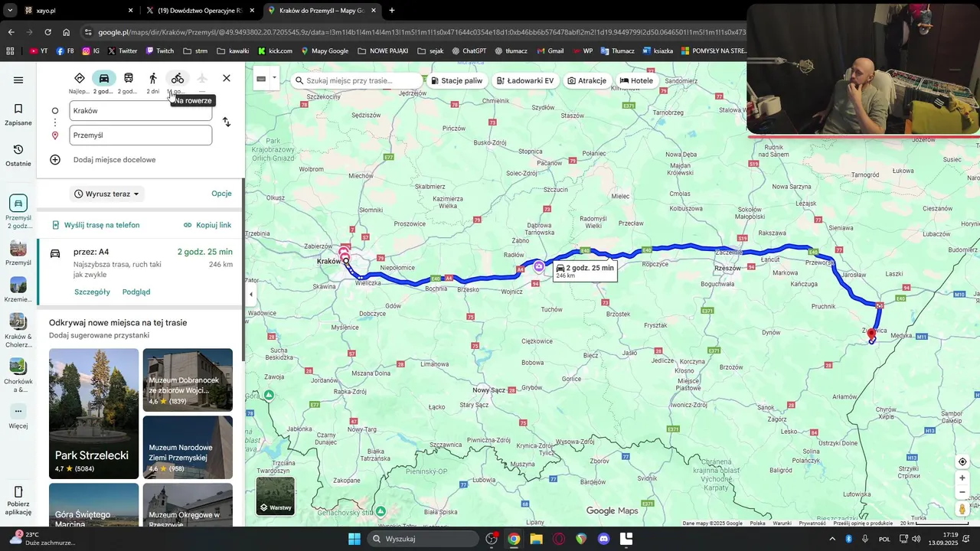The image size is (980, 551).
Task: Select cycling travel mode
Action: pos(178,78)
